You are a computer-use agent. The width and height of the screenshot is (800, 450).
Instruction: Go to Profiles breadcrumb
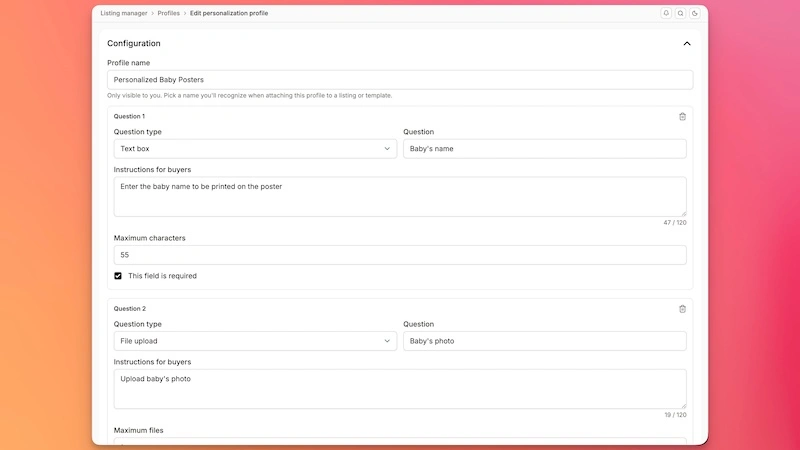(x=168, y=13)
